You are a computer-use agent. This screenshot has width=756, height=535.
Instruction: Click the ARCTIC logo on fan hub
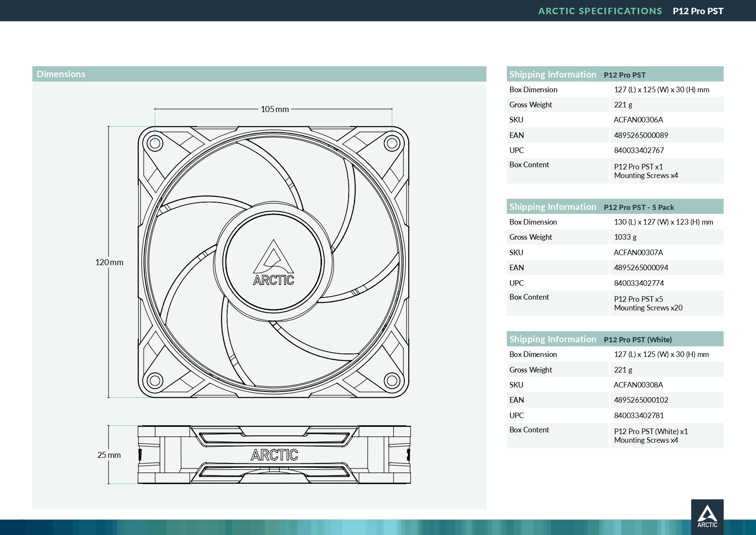pos(274,263)
